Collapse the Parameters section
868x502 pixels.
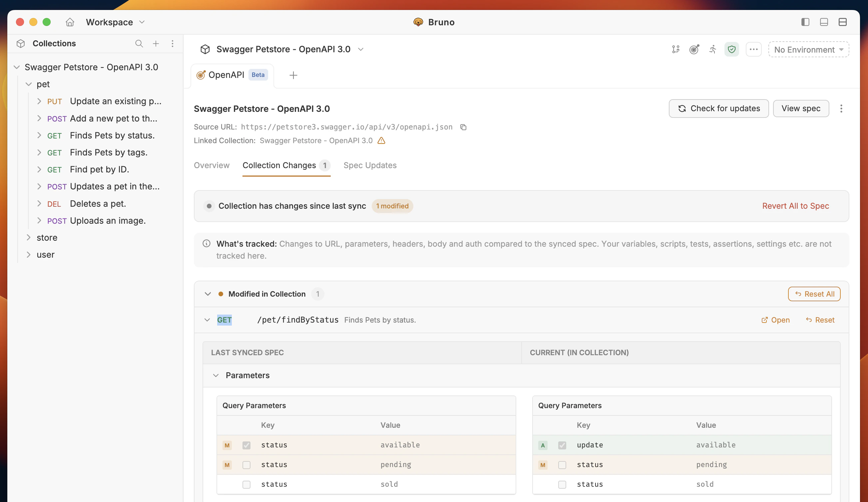pyautogui.click(x=216, y=375)
